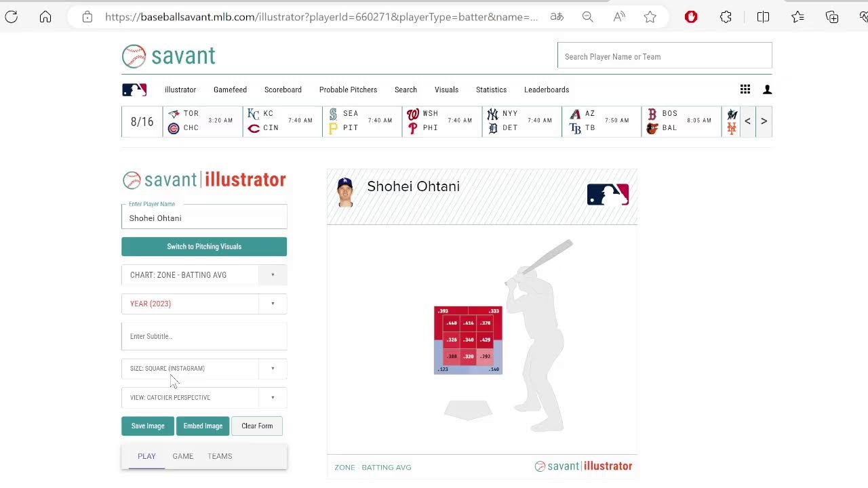Open the Statistics menu item
Image resolution: width=868 pixels, height=488 pixels.
click(491, 89)
